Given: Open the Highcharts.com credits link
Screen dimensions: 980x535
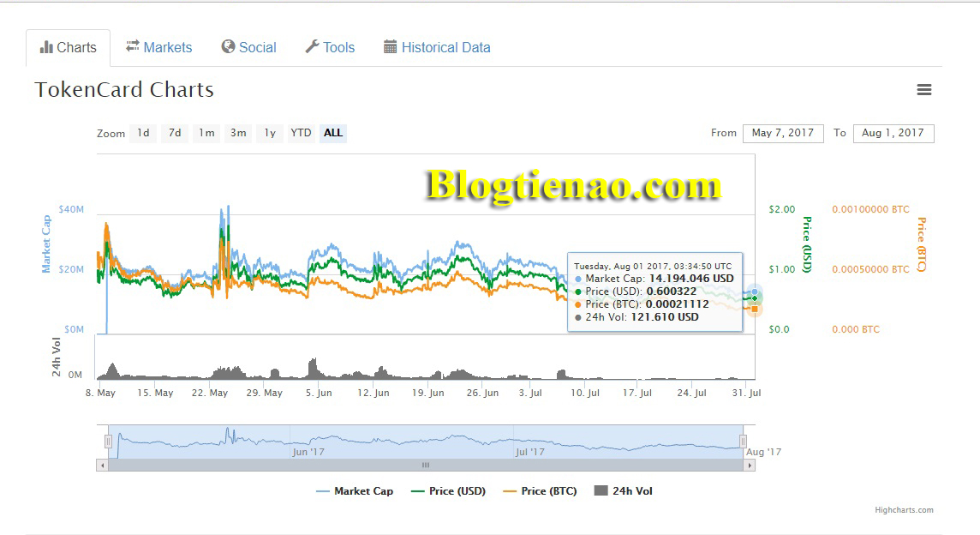Looking at the screenshot, I should (x=904, y=510).
